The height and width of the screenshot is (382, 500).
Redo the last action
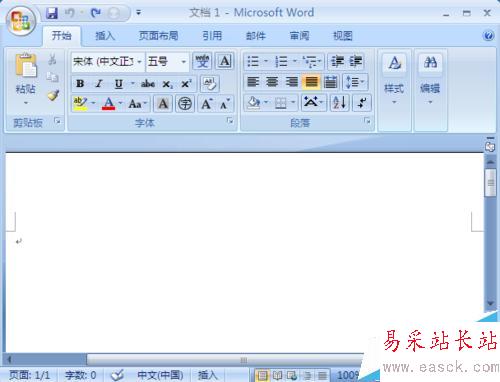coord(96,13)
